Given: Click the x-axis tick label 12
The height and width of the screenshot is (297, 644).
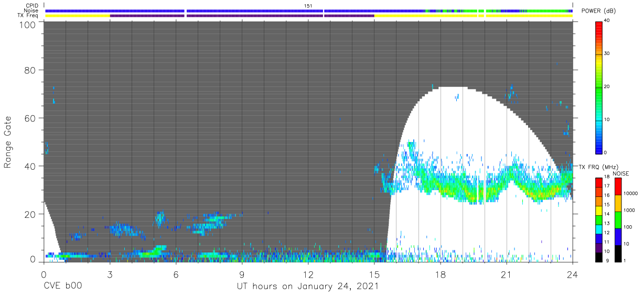Looking at the screenshot, I should (x=308, y=275).
